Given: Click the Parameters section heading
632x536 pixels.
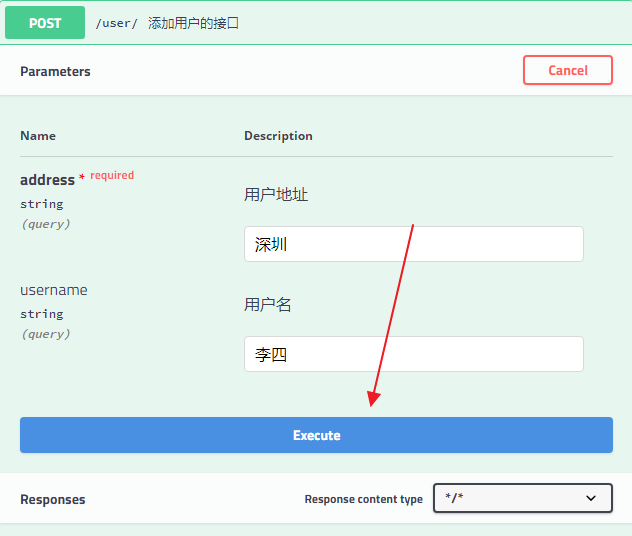Looking at the screenshot, I should pyautogui.click(x=55, y=71).
